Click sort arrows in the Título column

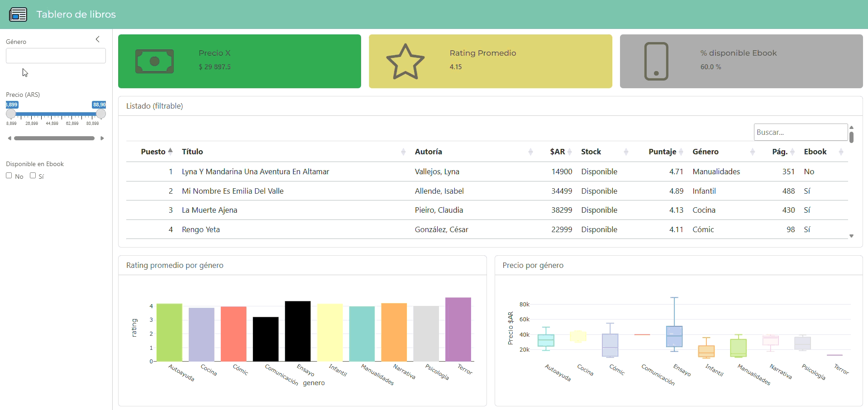[403, 152]
